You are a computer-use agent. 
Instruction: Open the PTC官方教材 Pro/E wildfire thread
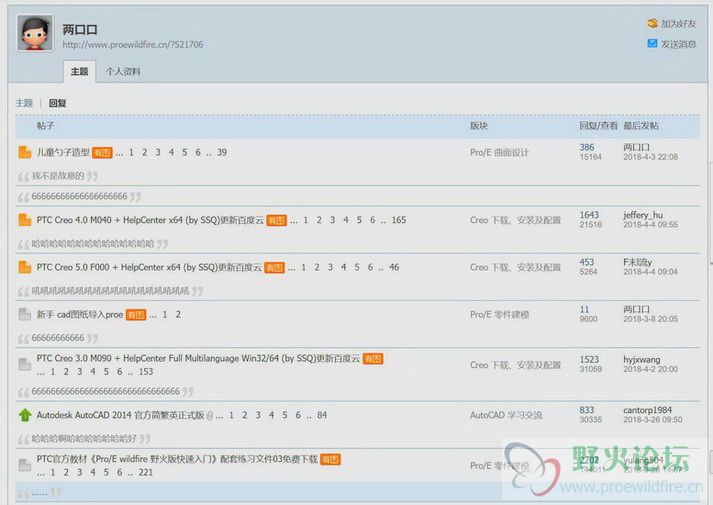(177, 459)
